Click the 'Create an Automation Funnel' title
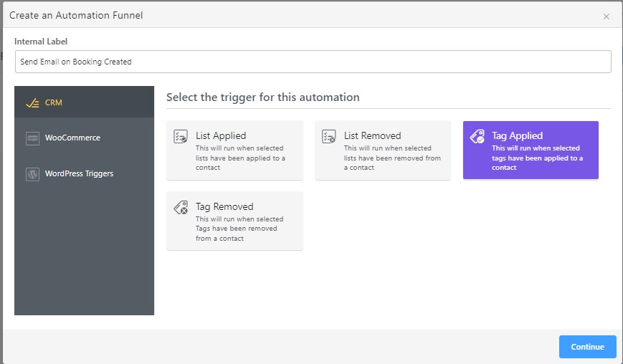The width and height of the screenshot is (623, 364). [76, 15]
